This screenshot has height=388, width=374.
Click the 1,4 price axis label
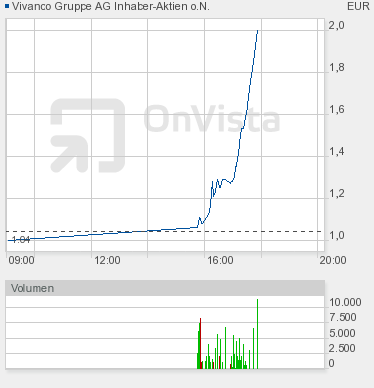coord(337,151)
